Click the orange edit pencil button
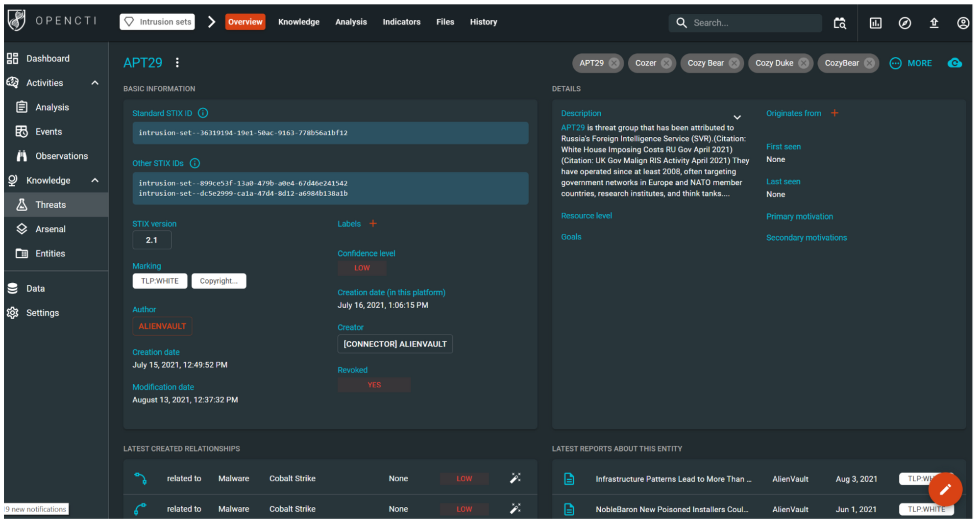This screenshot has width=980, height=524. point(945,489)
